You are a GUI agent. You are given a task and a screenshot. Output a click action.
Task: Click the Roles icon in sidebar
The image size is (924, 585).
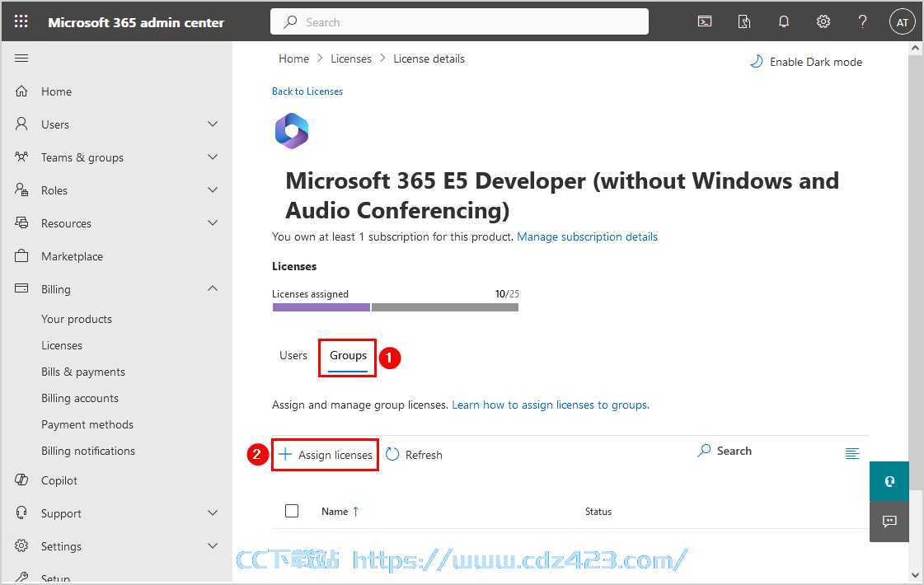[x=21, y=190]
